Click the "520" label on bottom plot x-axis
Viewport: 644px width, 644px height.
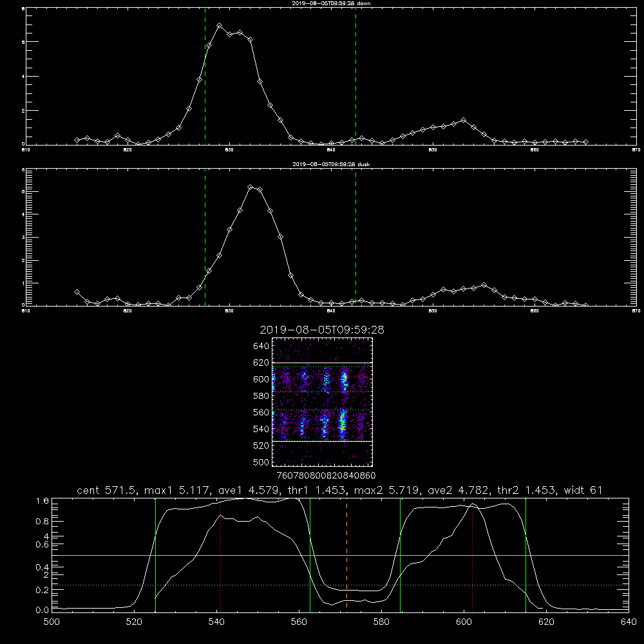tap(134, 621)
